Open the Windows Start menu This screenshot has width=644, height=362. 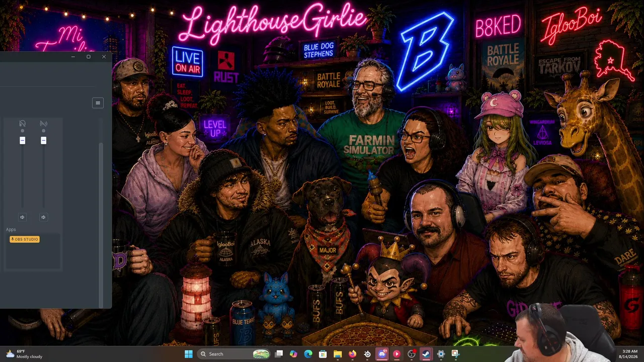(189, 354)
